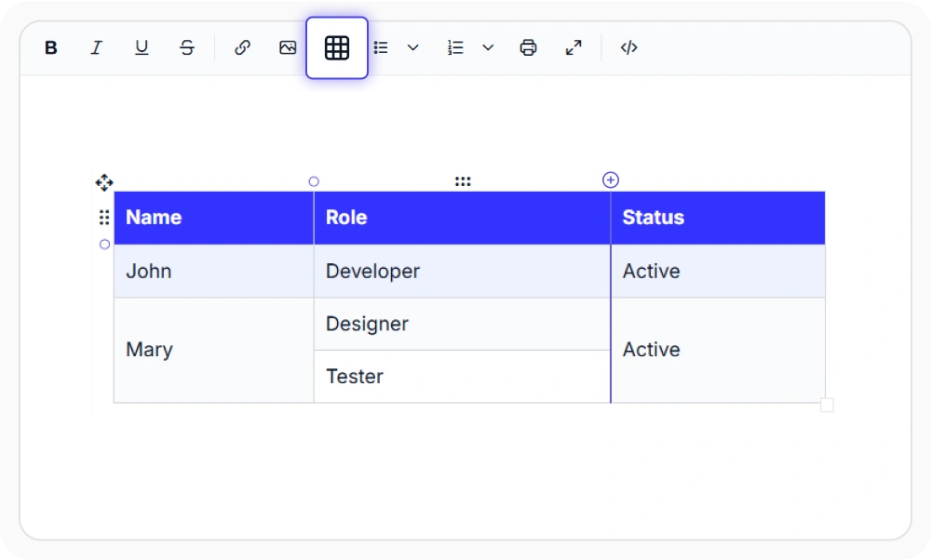This screenshot has width=931, height=560.
Task: Click the Role column drag handle
Action: [x=463, y=181]
